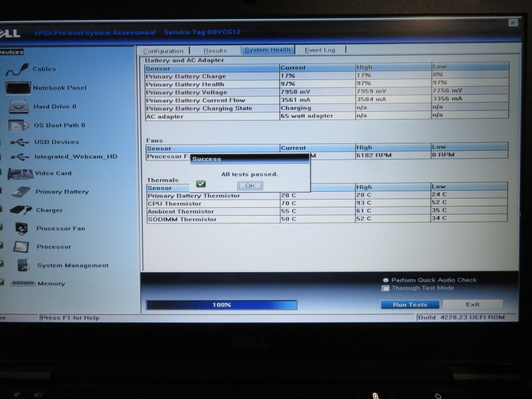Open the System Management icon
Viewport: 532px width, 399px height.
pos(23,265)
